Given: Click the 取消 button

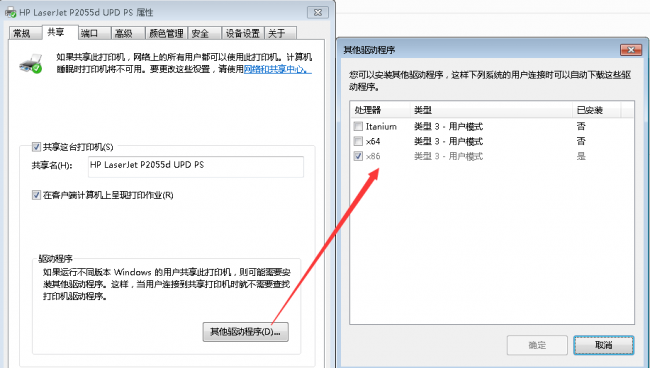Looking at the screenshot, I should [x=604, y=345].
